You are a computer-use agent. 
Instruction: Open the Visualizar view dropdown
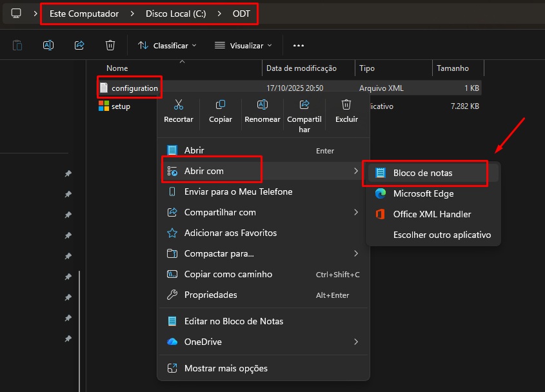point(243,46)
